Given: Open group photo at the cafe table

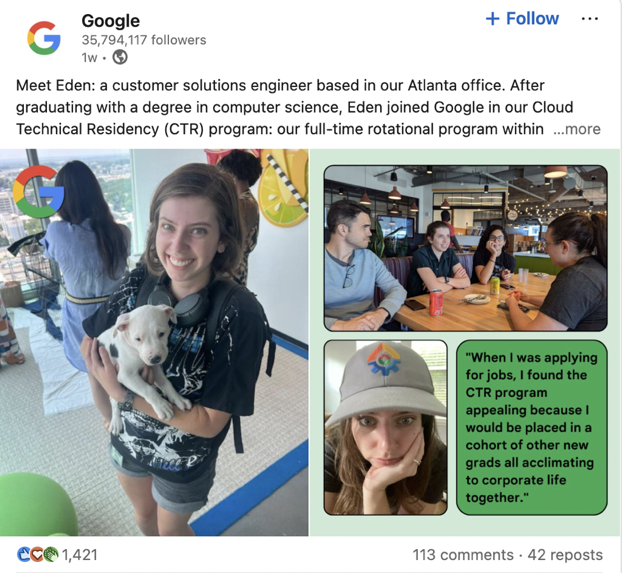Looking at the screenshot, I should tap(466, 248).
